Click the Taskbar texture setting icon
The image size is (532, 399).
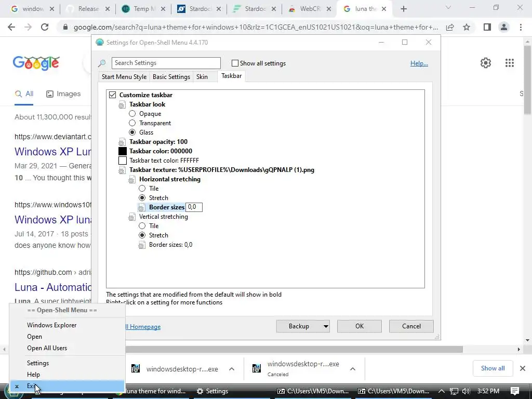pos(122,170)
